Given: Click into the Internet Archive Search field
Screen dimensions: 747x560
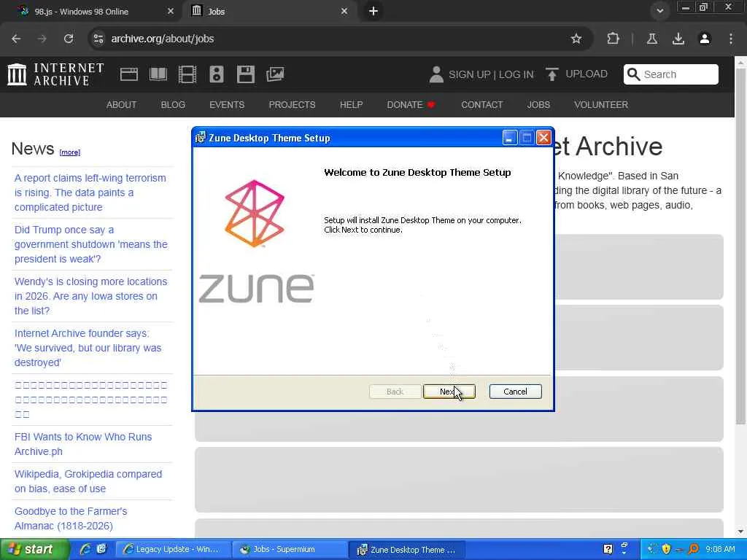Looking at the screenshot, I should 671,74.
